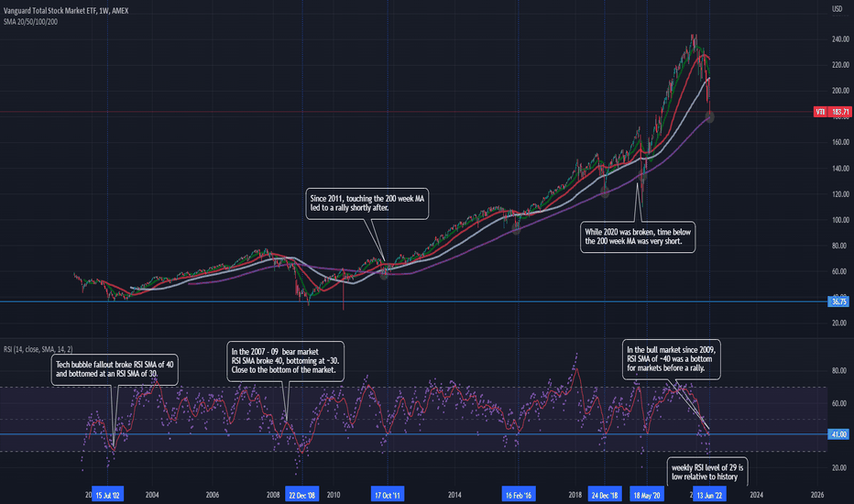The height and width of the screenshot is (504, 854).
Task: Click the 41.00 RSI level label
Action: [838, 434]
